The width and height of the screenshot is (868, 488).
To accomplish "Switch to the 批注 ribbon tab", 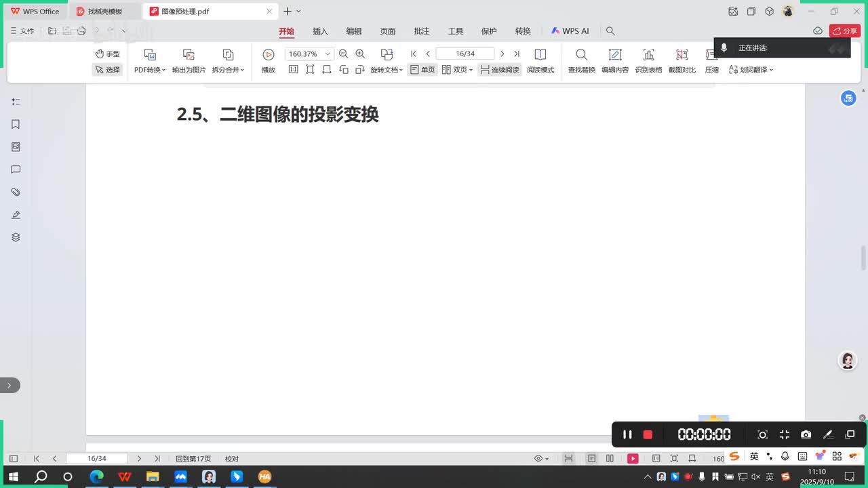I will pos(422,31).
